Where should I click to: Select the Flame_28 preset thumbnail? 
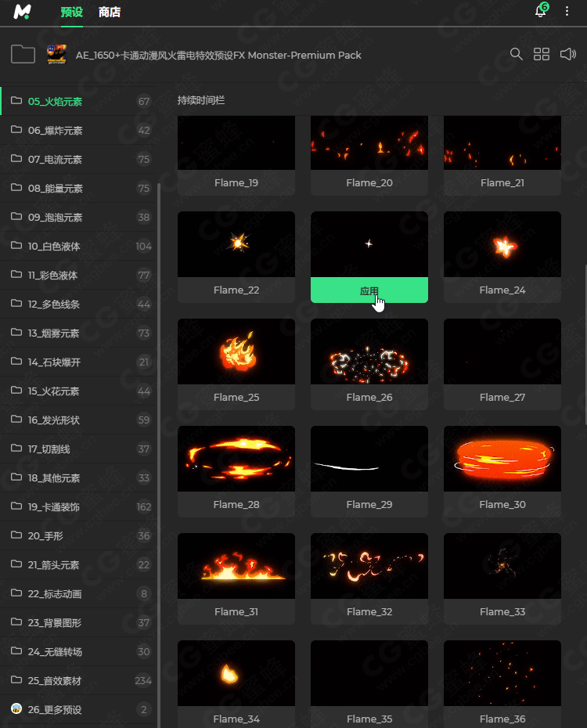236,459
